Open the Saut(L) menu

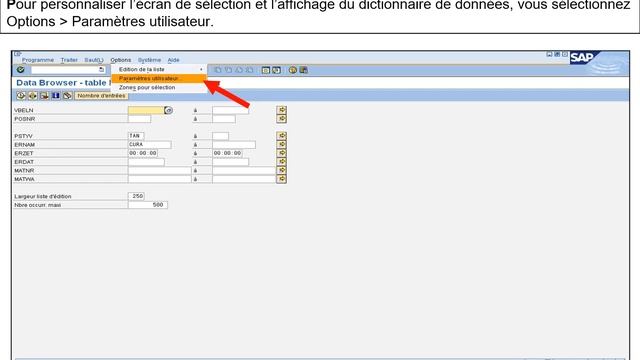pyautogui.click(x=94, y=60)
